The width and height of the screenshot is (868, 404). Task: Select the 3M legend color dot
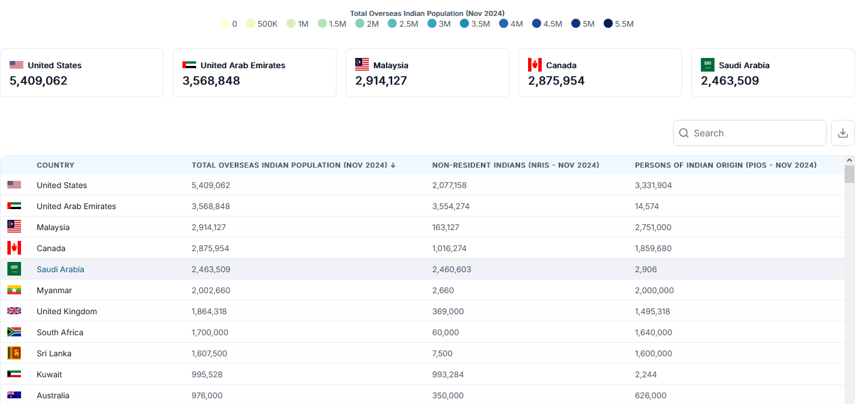point(432,24)
